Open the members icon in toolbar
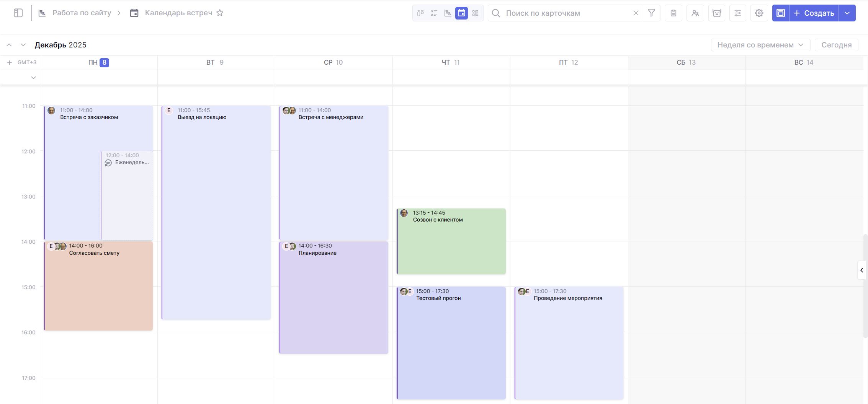The height and width of the screenshot is (404, 868). click(695, 13)
